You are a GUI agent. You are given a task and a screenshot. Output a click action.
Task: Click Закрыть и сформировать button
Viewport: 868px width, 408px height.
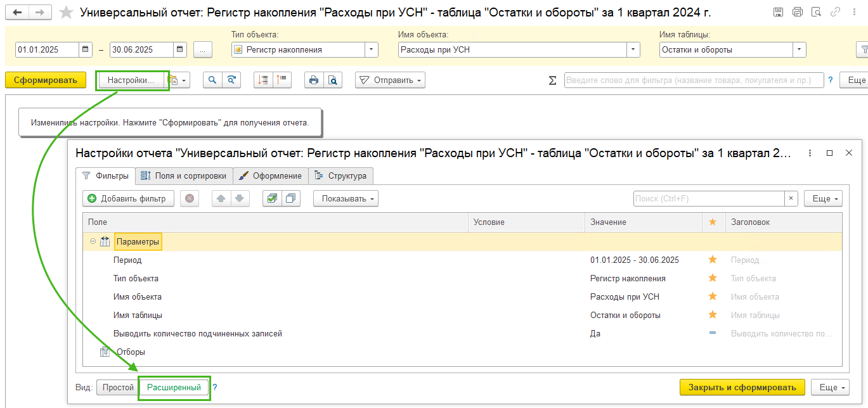[742, 387]
